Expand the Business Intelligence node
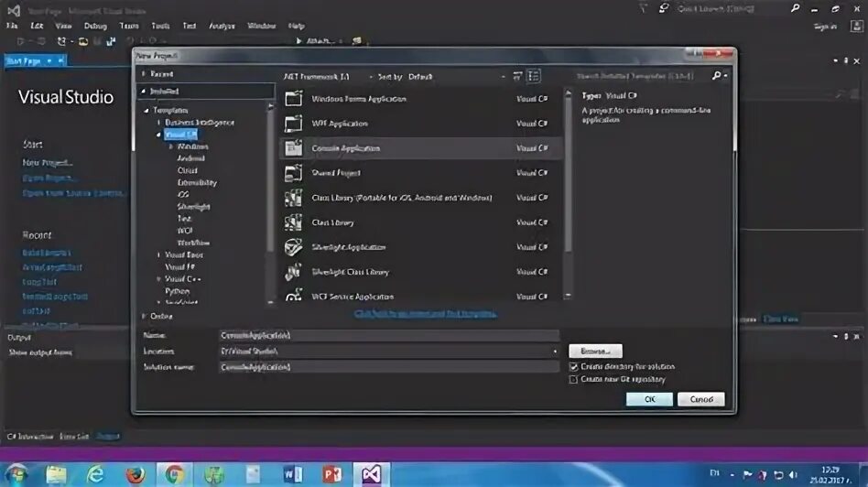The image size is (868, 487). tap(159, 123)
